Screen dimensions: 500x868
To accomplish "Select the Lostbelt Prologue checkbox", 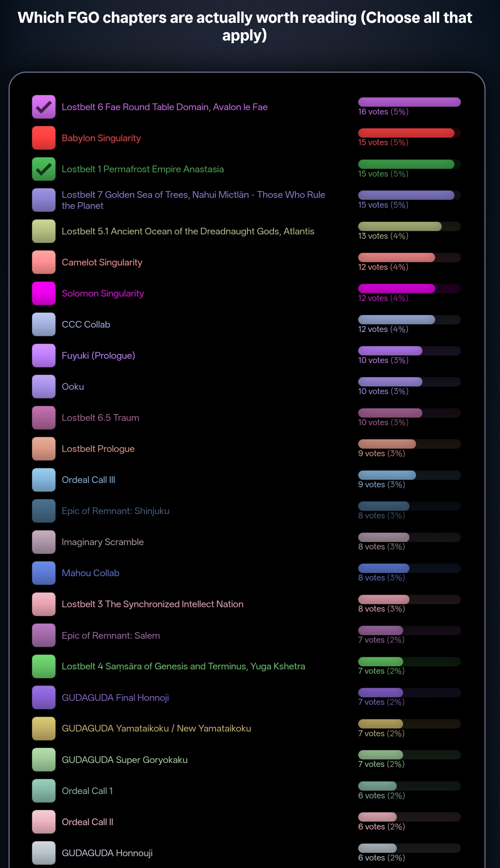I will point(44,448).
